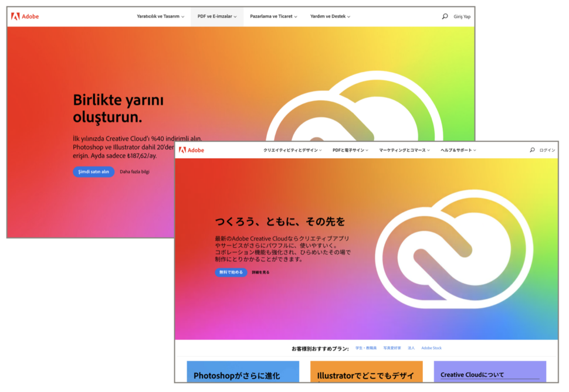Click Adobe logo on Turkish page
The height and width of the screenshot is (392, 569).
[25, 16]
